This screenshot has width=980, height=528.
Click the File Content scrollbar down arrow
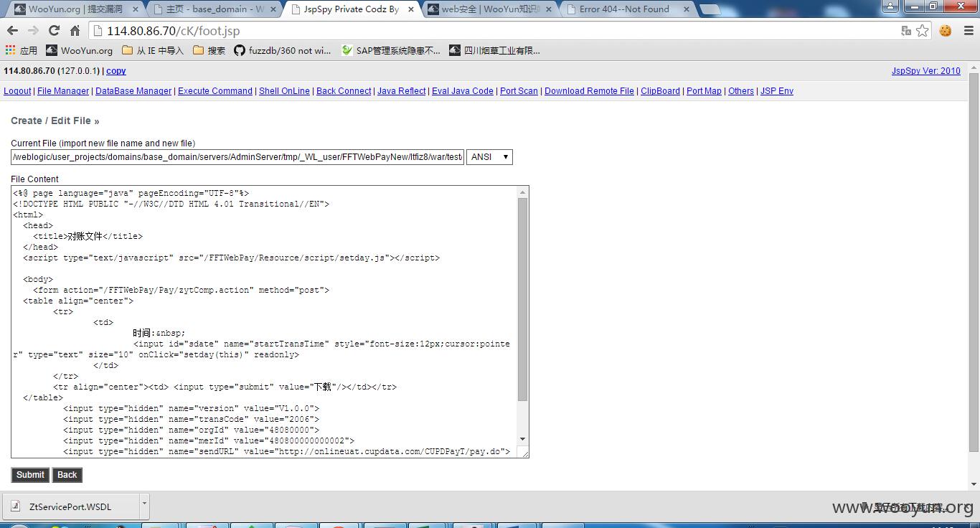[522, 439]
